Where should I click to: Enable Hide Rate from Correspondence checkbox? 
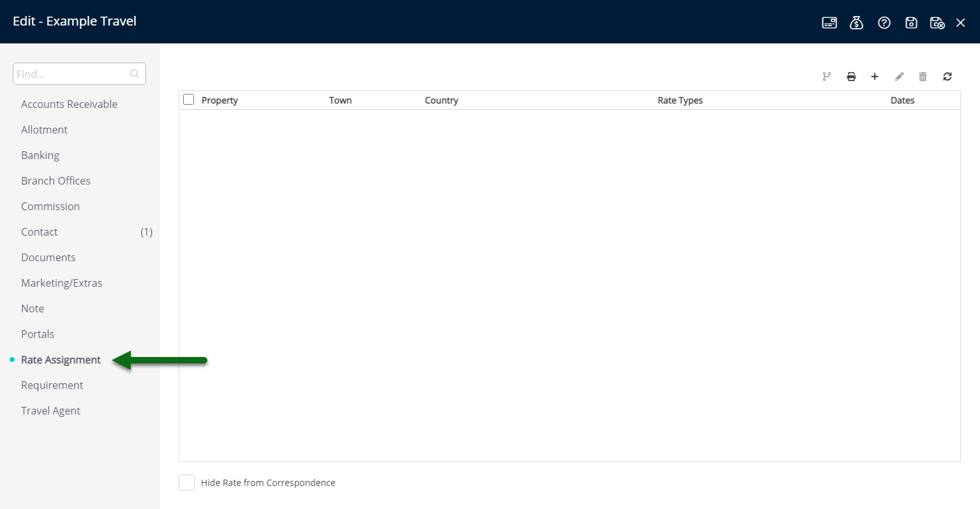click(x=186, y=483)
